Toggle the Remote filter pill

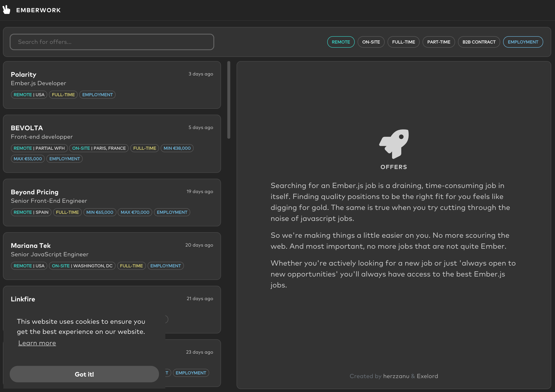(341, 42)
